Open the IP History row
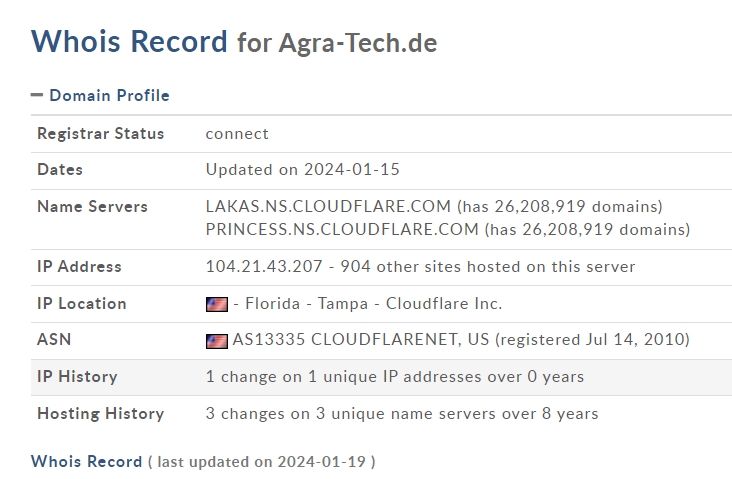This screenshot has height=479, width=732. tap(381, 377)
